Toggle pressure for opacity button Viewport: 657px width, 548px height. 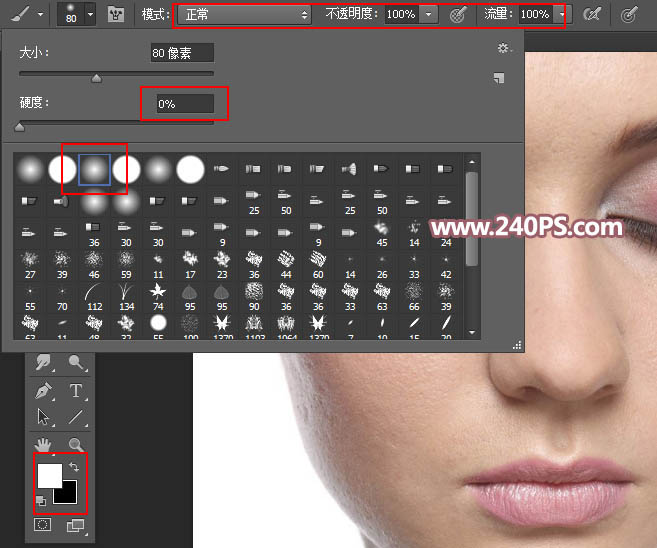point(458,15)
